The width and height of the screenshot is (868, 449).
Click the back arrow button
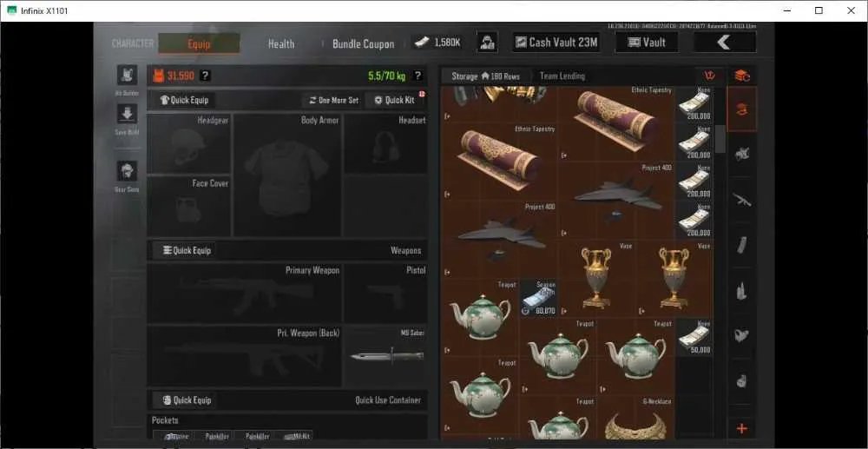tap(725, 42)
